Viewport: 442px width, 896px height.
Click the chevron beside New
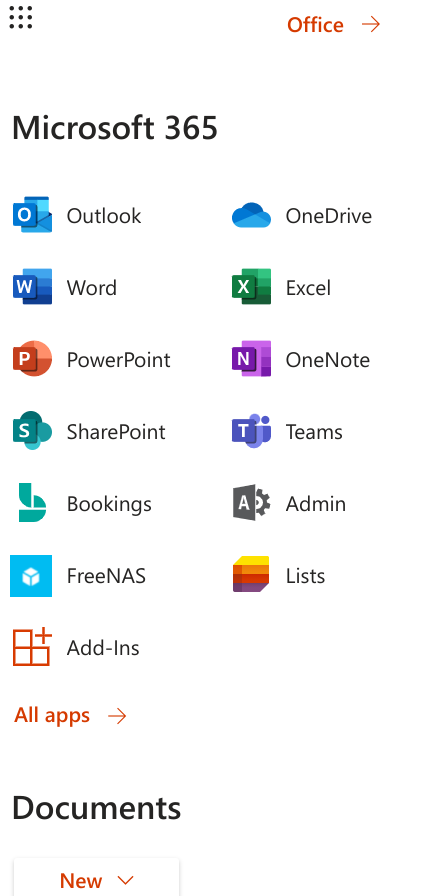124,881
